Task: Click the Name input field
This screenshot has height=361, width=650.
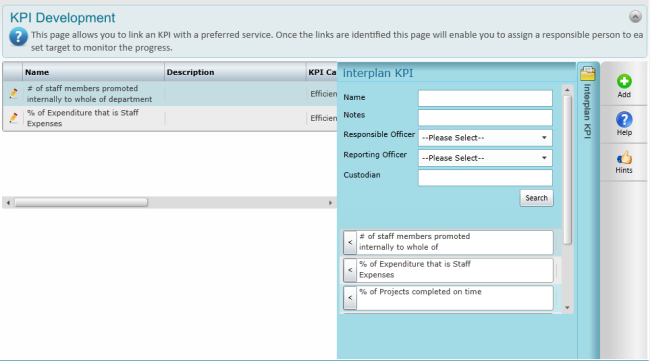Action: point(485,99)
